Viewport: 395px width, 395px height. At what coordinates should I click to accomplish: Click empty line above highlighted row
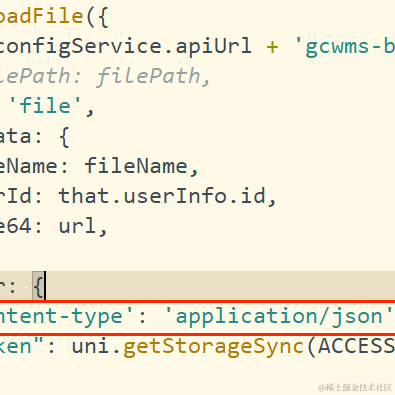tap(197, 256)
